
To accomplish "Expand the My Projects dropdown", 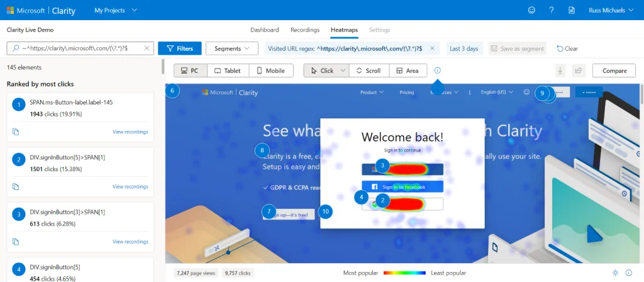I will pos(116,10).
